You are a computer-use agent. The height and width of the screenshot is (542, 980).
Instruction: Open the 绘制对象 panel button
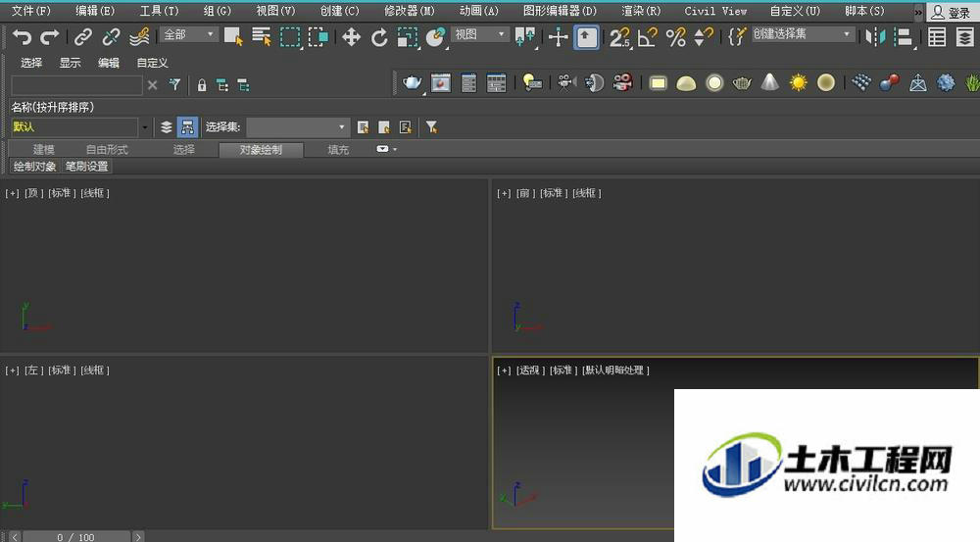click(x=35, y=167)
